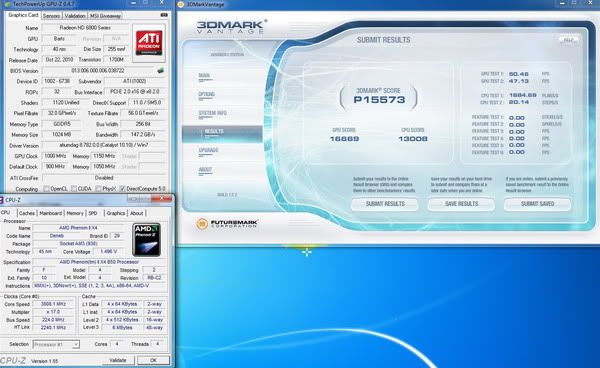The image size is (600, 368).
Task: Click the GPU score 16669
Action: point(344,139)
